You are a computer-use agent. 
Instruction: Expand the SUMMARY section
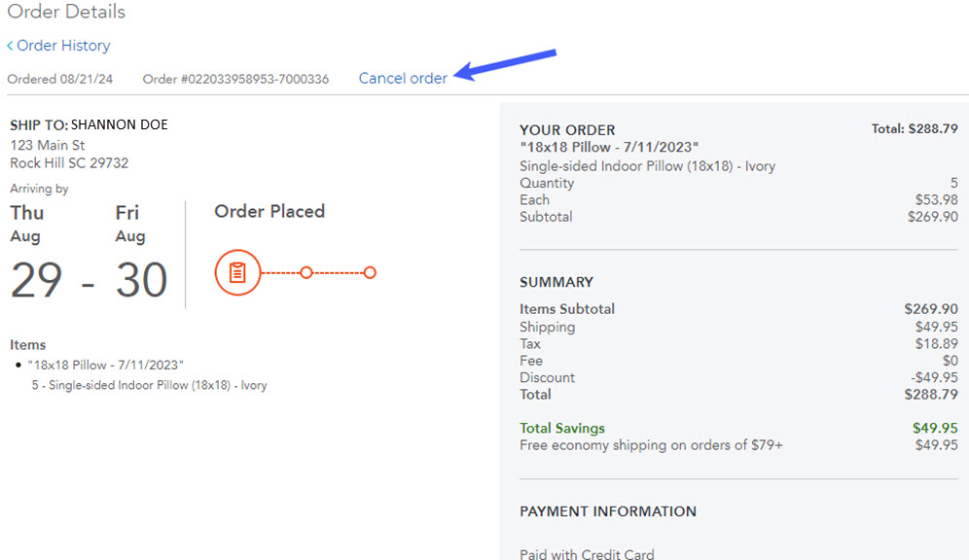pyautogui.click(x=556, y=282)
